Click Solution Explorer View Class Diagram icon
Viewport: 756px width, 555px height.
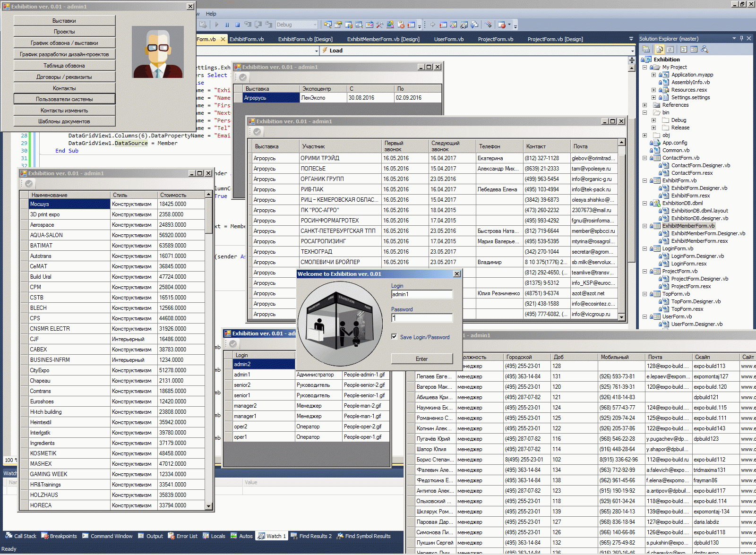coord(704,49)
